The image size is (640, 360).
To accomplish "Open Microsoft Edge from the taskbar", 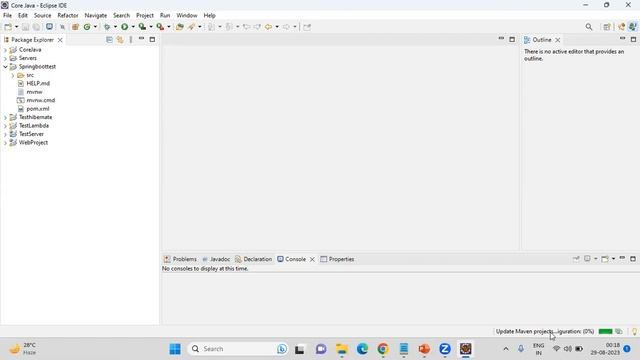I will 362,349.
